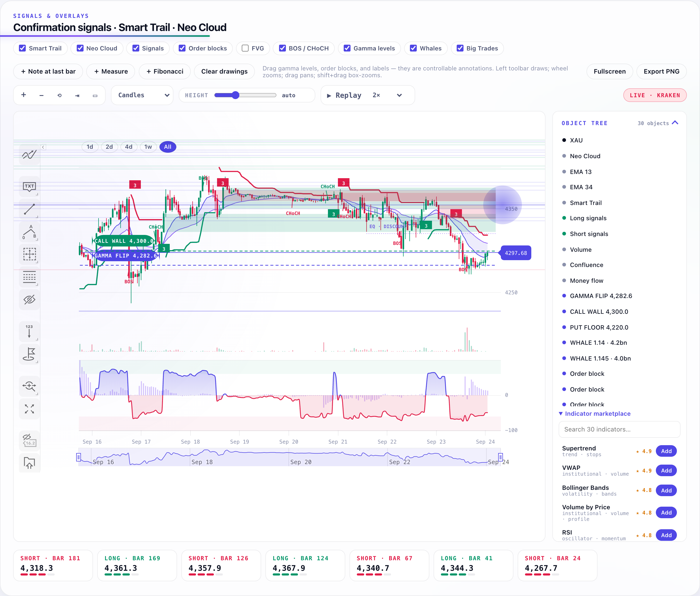Viewport: 700px width, 596px height.
Task: Collapse the Indicator marketplace section
Action: [x=595, y=414]
